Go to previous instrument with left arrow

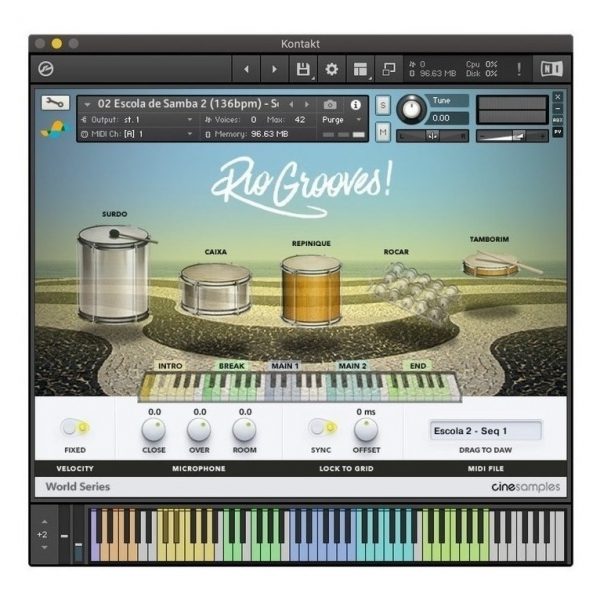tap(246, 69)
